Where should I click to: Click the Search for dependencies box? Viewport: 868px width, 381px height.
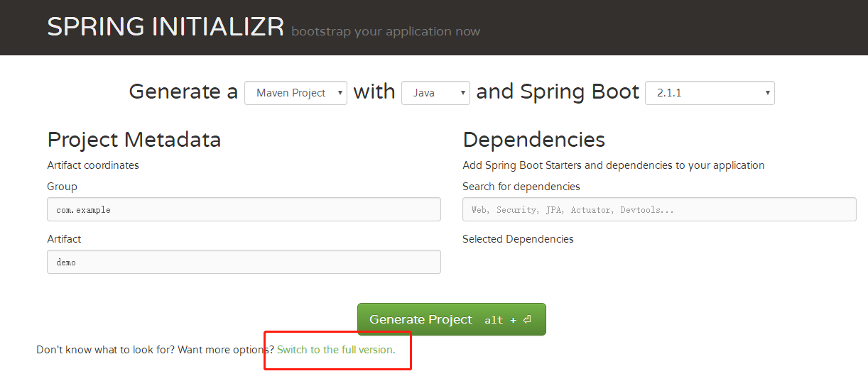tap(658, 209)
